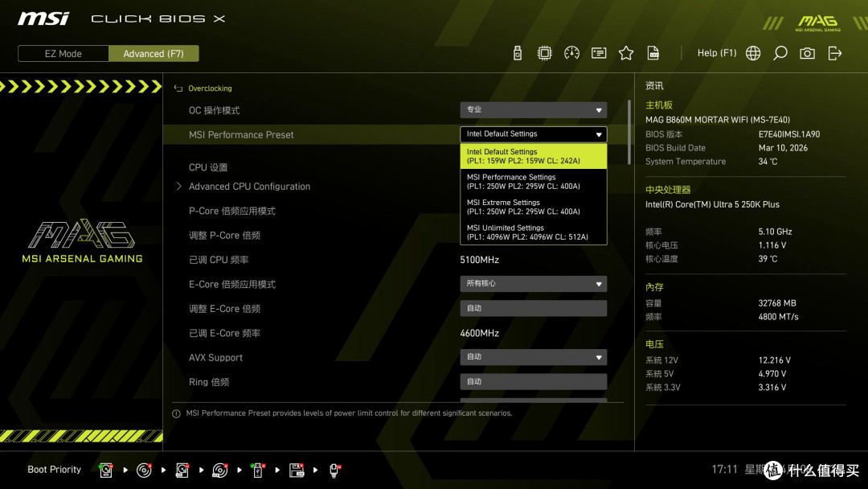Select the network cable boot device icon
Viewport: 868px width, 489px height.
click(x=334, y=471)
